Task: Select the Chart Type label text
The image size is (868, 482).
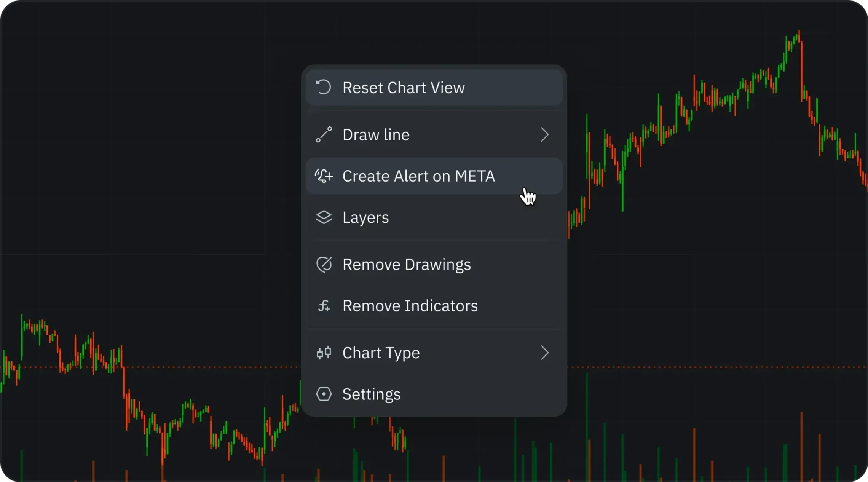Action: [x=381, y=353]
